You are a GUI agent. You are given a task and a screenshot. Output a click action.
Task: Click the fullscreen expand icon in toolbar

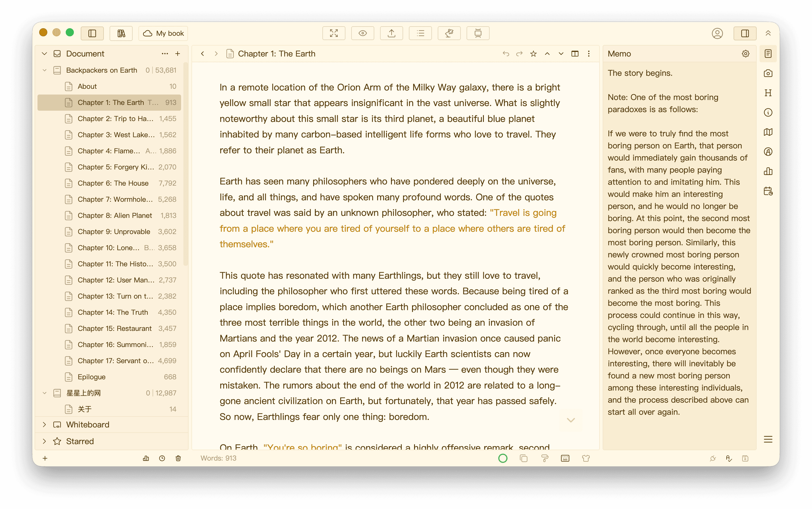coord(333,33)
